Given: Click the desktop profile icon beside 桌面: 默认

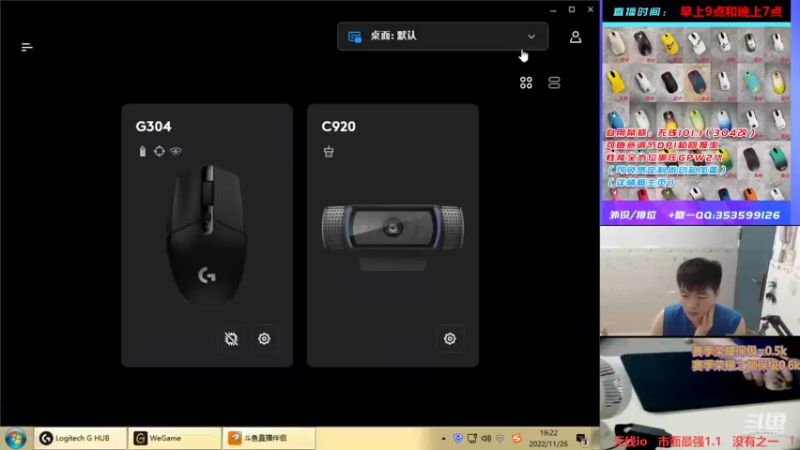Looking at the screenshot, I should point(355,36).
